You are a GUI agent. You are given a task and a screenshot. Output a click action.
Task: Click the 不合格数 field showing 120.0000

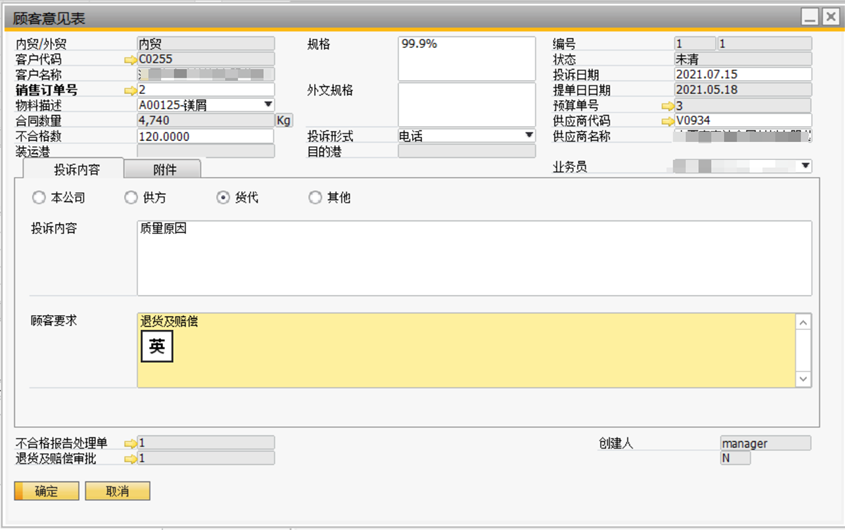(206, 136)
